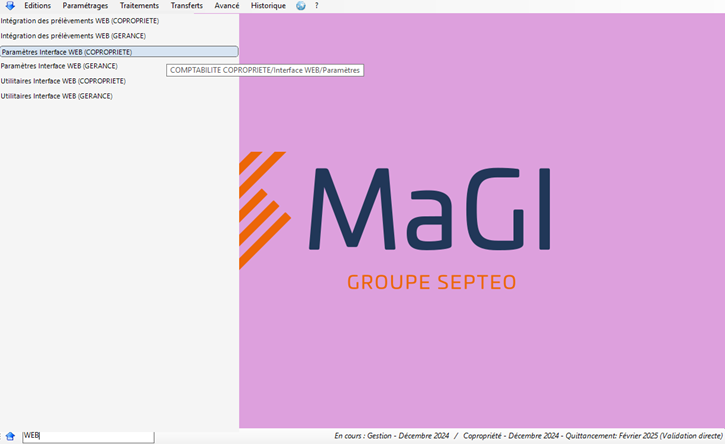This screenshot has height=444, width=725.
Task: Select Intégration des prélèvements WEB (COPROPRIETE)
Action: click(80, 21)
